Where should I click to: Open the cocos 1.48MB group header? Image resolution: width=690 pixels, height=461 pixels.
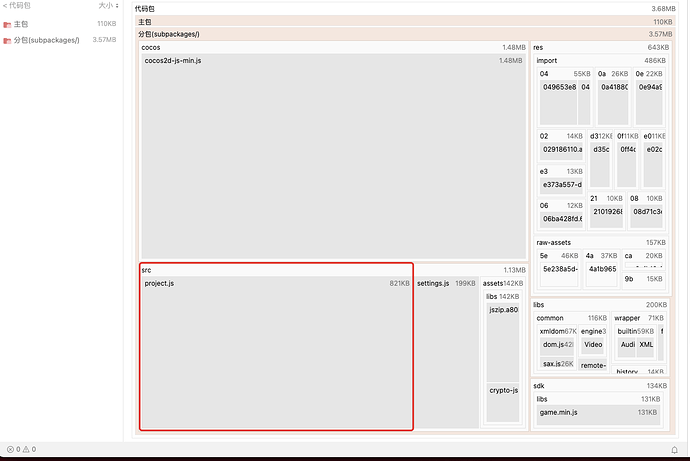[x=333, y=47]
